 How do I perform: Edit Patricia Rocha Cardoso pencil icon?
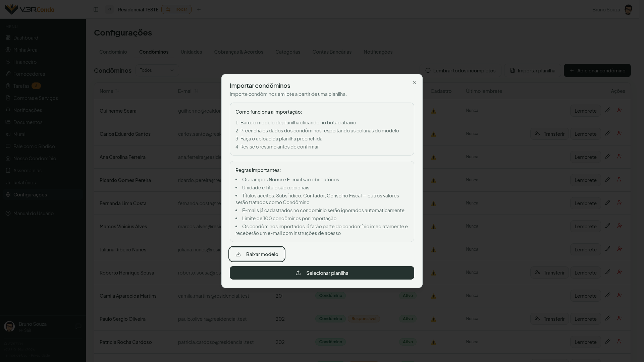(x=607, y=341)
